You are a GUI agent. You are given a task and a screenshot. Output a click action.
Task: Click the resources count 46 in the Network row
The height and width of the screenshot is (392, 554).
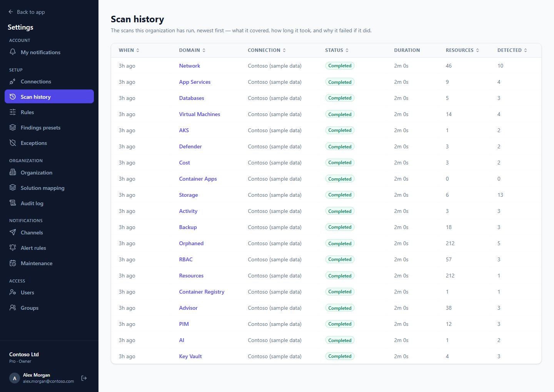point(449,66)
